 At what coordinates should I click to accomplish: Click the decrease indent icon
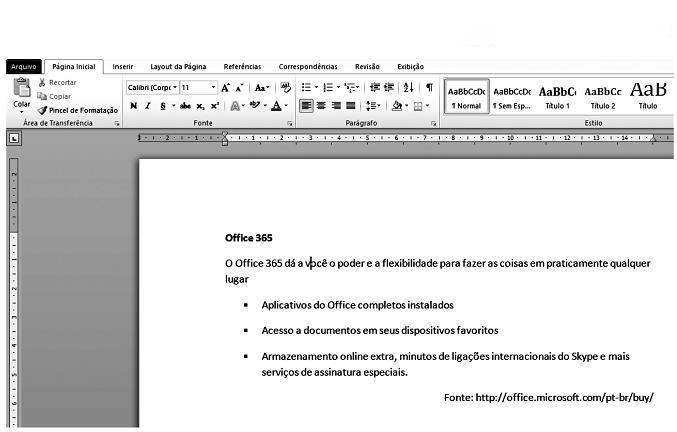(x=375, y=88)
